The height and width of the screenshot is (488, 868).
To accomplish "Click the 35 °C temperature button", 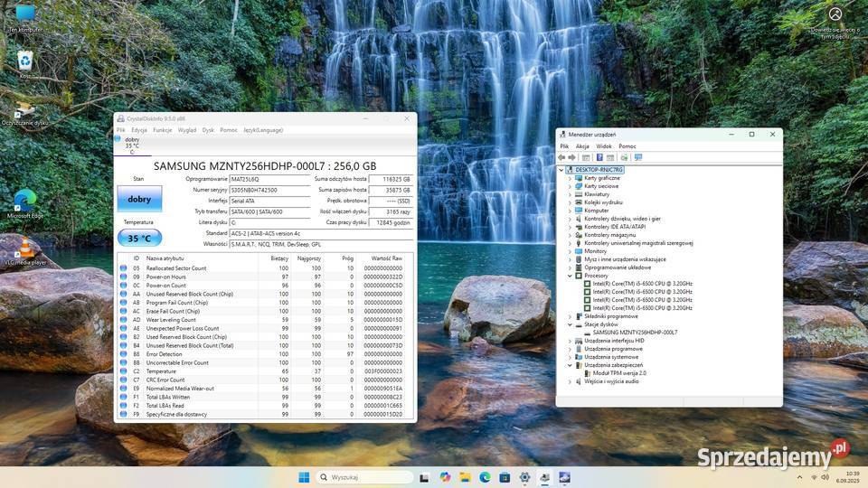I will tap(139, 239).
